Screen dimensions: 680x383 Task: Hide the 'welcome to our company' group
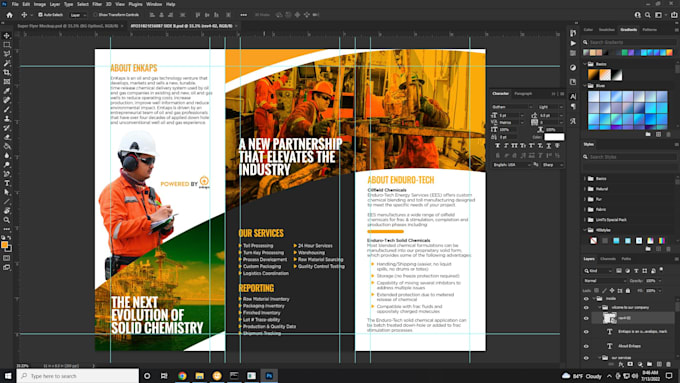pos(586,308)
